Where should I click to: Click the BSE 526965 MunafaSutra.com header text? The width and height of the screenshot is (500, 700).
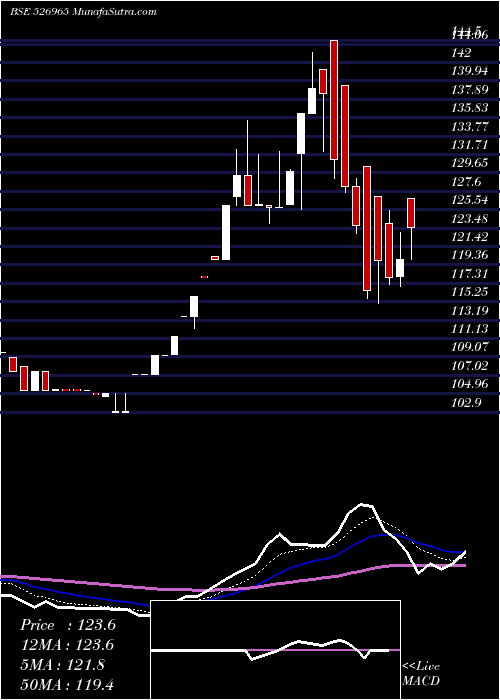(x=83, y=12)
